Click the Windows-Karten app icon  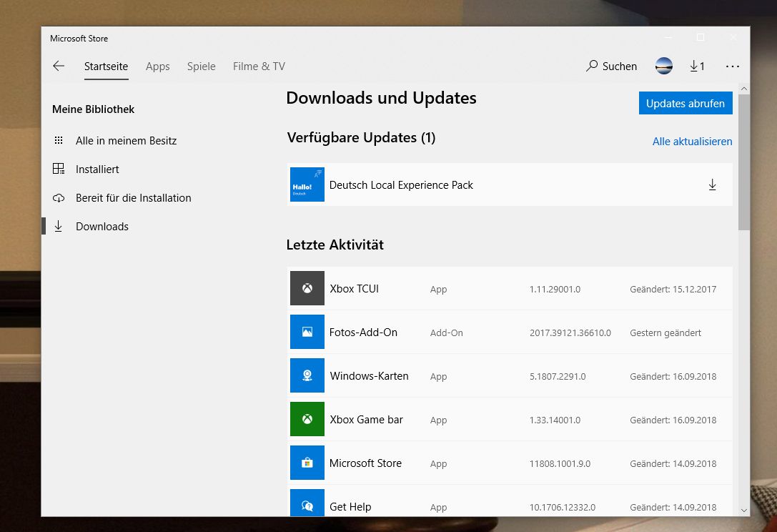(307, 375)
